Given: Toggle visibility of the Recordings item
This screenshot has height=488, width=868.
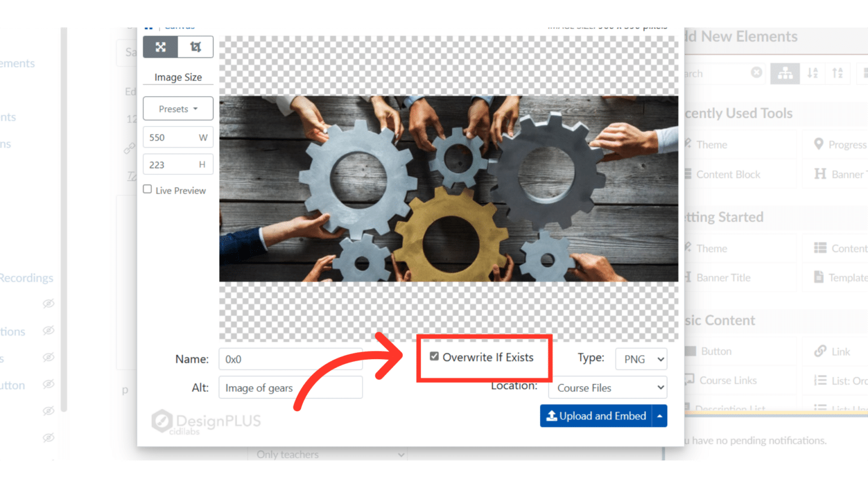Looking at the screenshot, I should click(x=49, y=303).
